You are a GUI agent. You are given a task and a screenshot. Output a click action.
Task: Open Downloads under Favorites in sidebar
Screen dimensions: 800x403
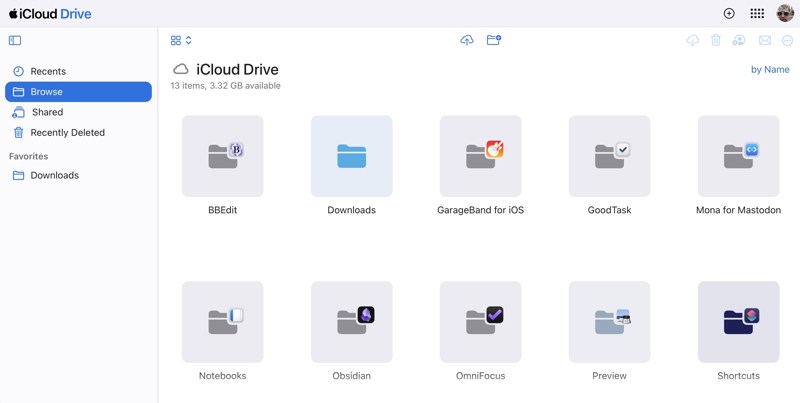(79, 175)
